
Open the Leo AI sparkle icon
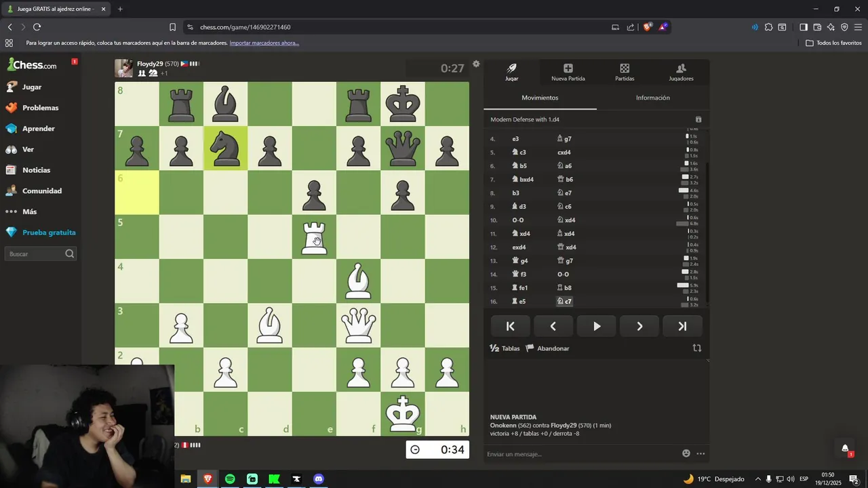[831, 27]
